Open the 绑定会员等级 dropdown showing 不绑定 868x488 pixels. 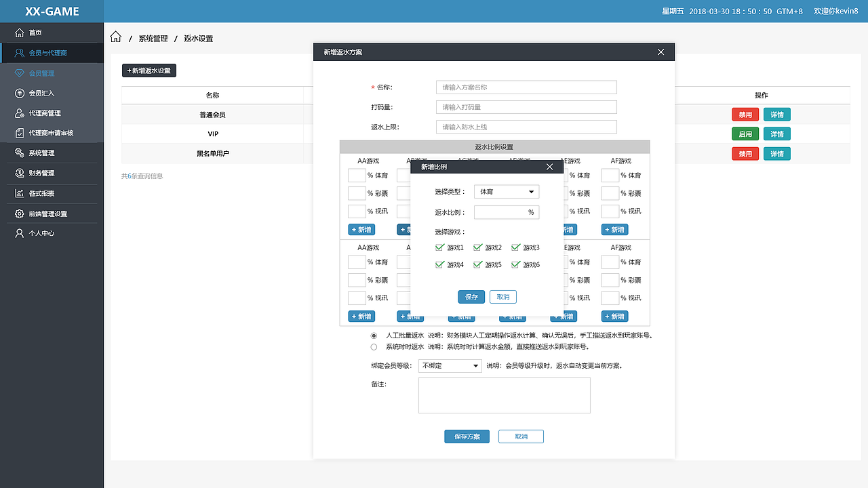450,366
